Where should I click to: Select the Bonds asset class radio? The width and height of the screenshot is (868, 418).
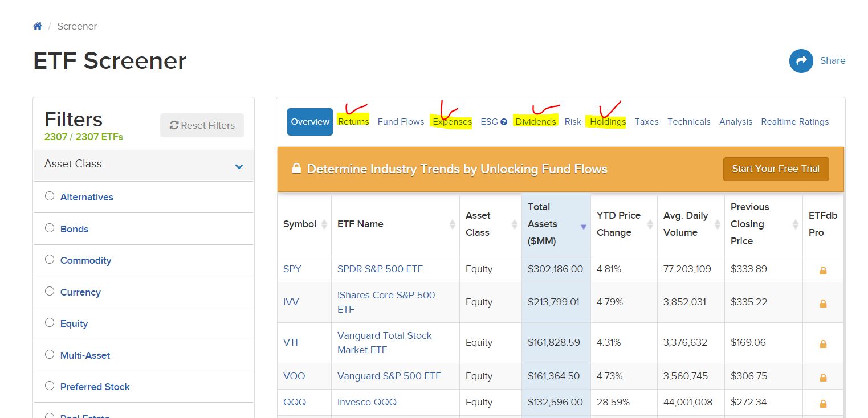(x=50, y=228)
